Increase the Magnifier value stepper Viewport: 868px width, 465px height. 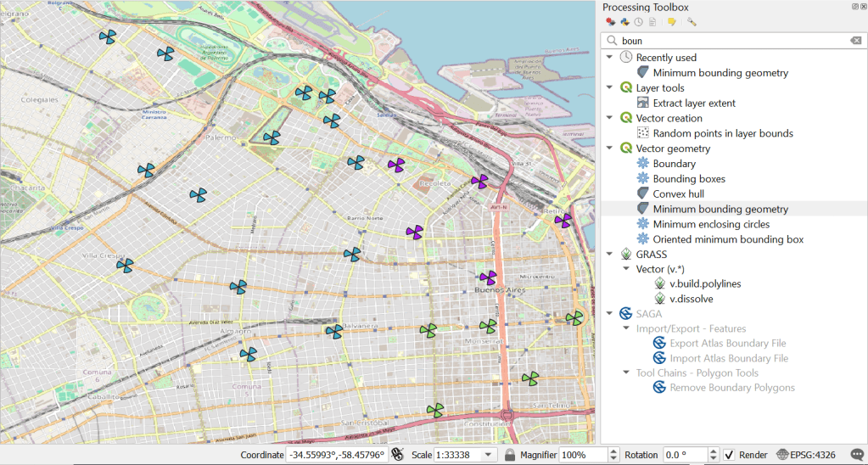(x=613, y=451)
